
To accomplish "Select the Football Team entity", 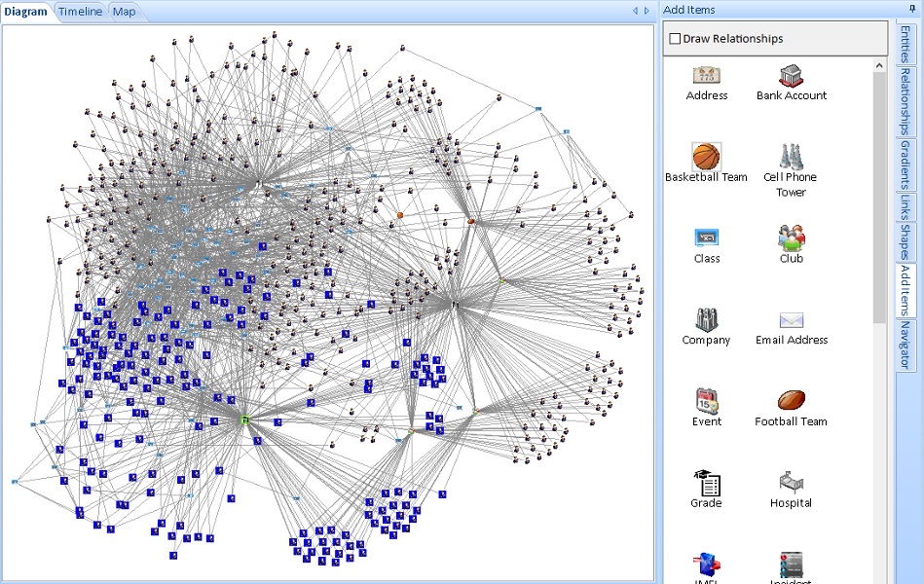I will (791, 399).
